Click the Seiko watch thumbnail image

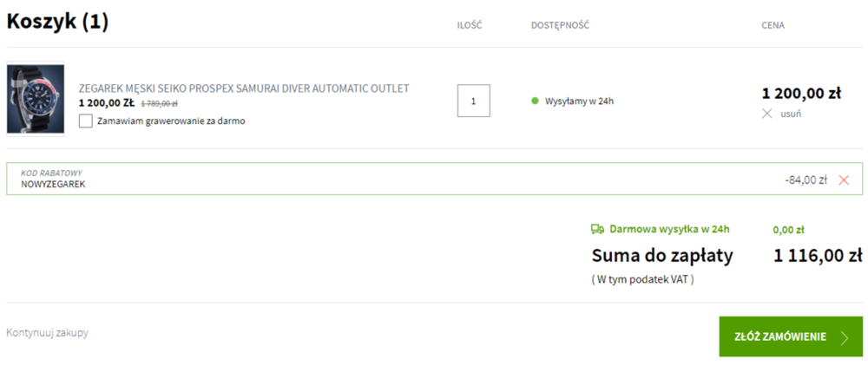pyautogui.click(x=36, y=99)
